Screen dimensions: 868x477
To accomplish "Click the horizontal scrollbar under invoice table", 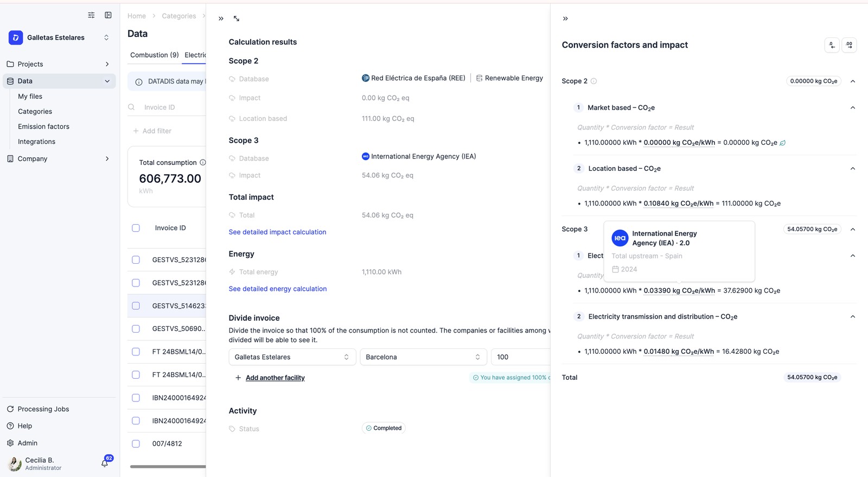I will click(168, 467).
